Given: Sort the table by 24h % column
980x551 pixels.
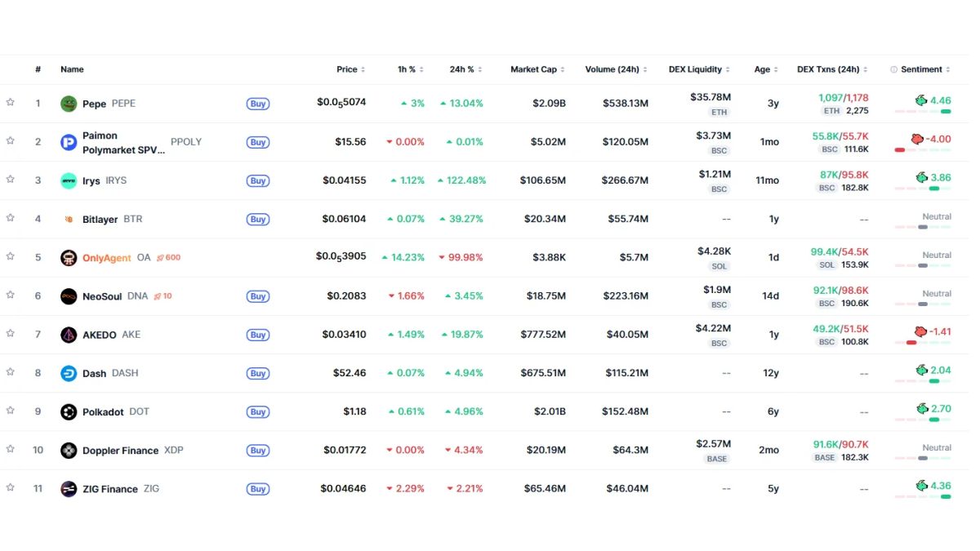Looking at the screenshot, I should click(466, 69).
